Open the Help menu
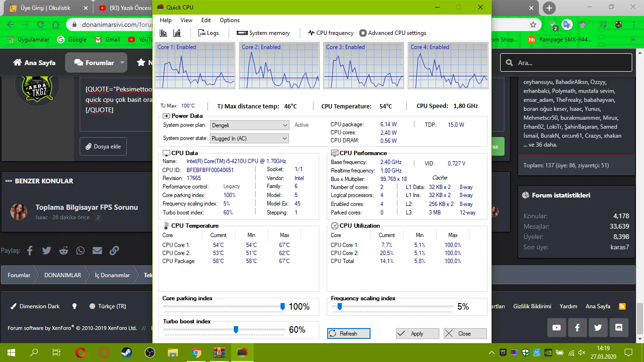Screen dimensions: 644x362 (x=165, y=20)
